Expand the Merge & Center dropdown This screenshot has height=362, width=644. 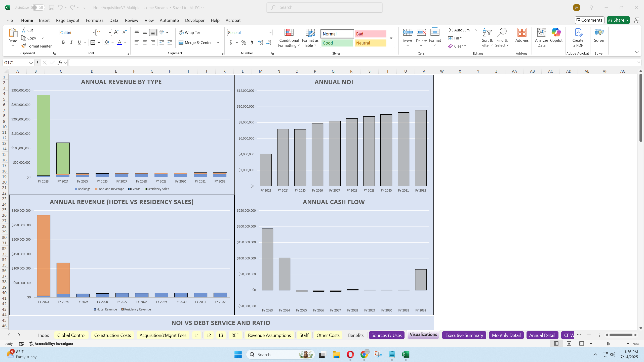218,42
